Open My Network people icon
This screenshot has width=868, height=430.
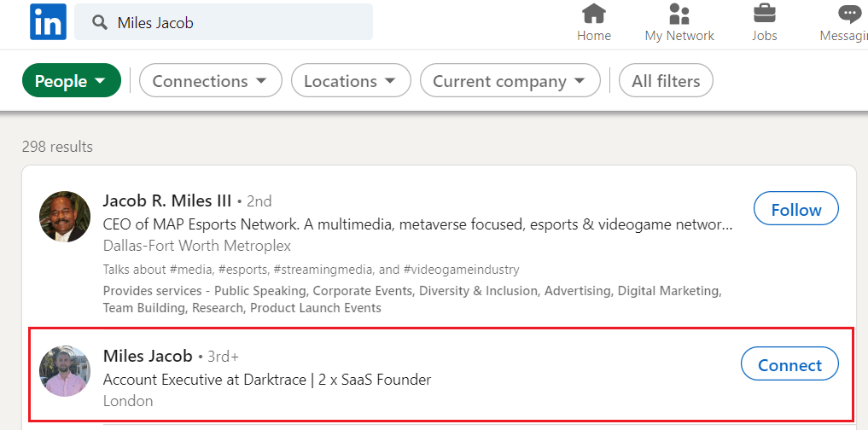pyautogui.click(x=679, y=14)
